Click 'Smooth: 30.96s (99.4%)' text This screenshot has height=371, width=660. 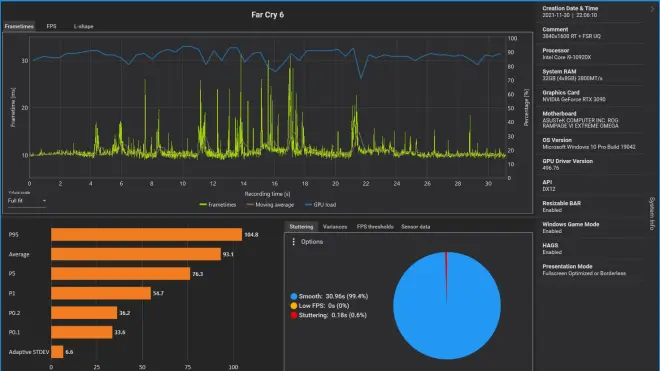coord(333,296)
